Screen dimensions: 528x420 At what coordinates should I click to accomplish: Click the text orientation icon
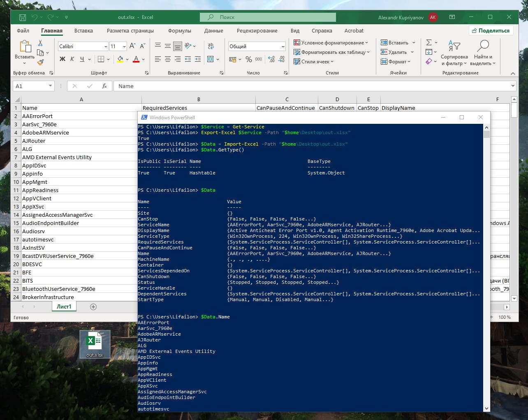click(188, 46)
